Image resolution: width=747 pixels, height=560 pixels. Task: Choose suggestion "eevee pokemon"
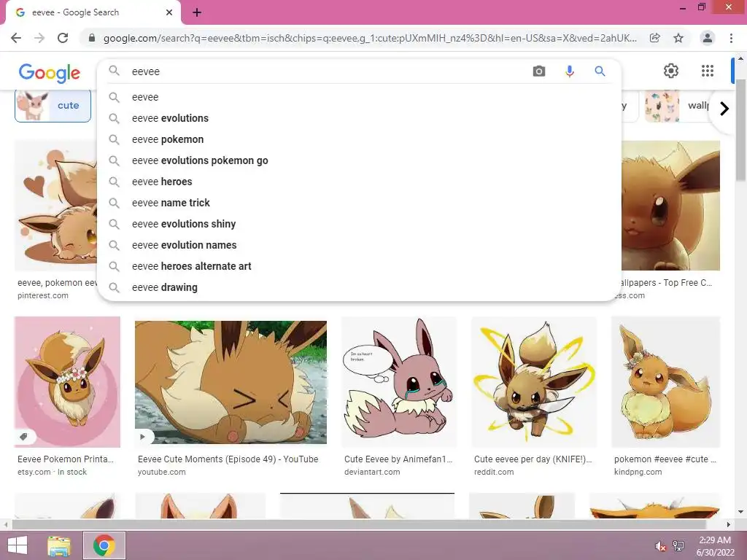(x=359, y=139)
